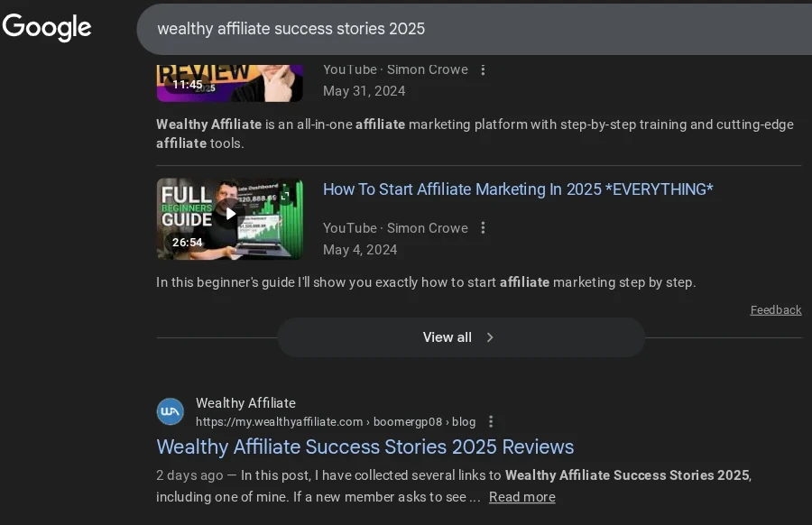
Task: Click the 11:45 duration badge on the Review thumbnail
Action: coord(188,84)
